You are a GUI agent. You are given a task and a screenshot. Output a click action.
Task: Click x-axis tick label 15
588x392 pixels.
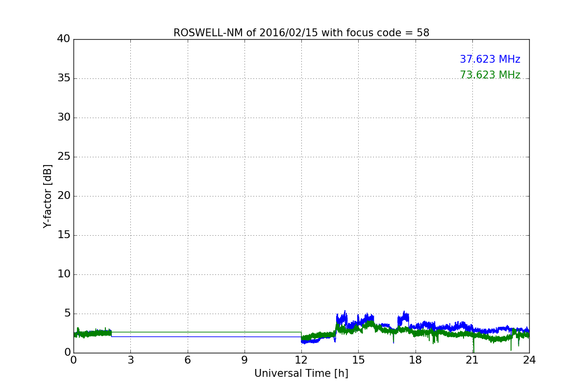pyautogui.click(x=358, y=360)
